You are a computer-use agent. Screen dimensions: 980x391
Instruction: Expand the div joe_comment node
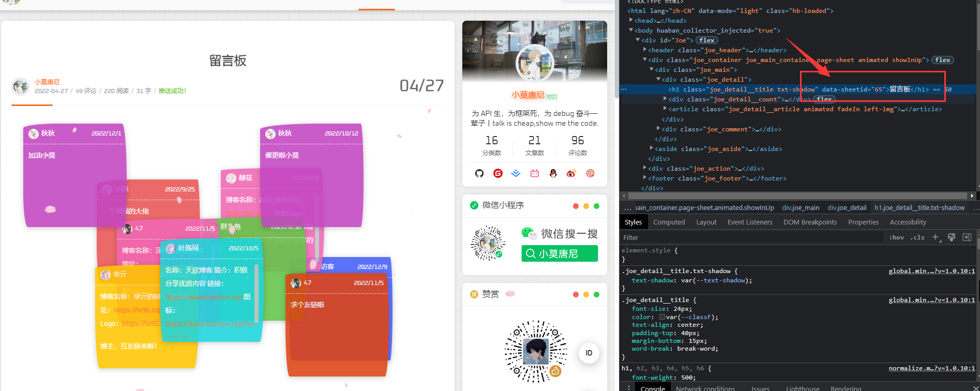click(x=658, y=129)
